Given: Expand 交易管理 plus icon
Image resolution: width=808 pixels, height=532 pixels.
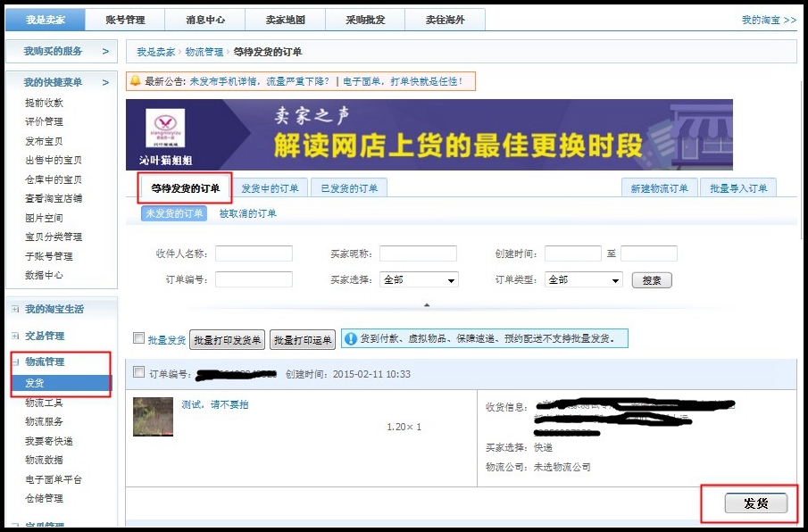Looking at the screenshot, I should [15, 336].
